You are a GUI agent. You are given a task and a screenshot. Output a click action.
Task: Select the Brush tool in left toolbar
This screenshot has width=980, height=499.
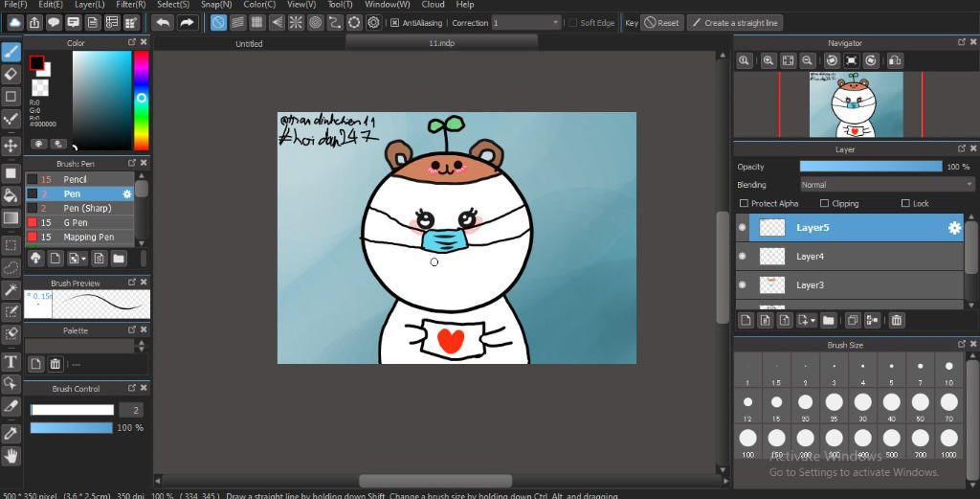[x=11, y=52]
